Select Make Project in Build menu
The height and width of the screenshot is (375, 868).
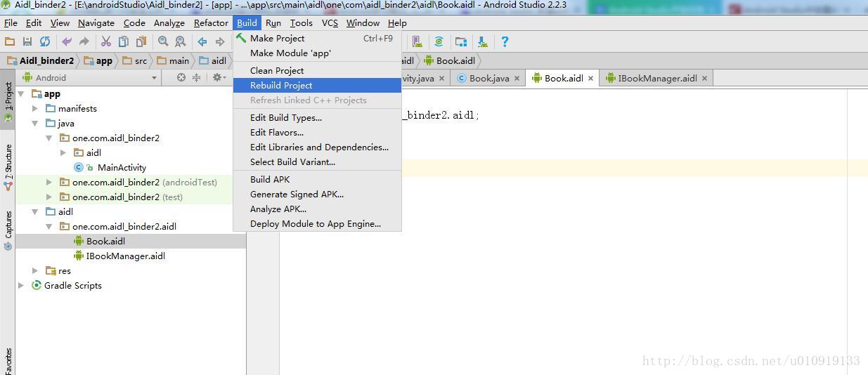coord(317,38)
